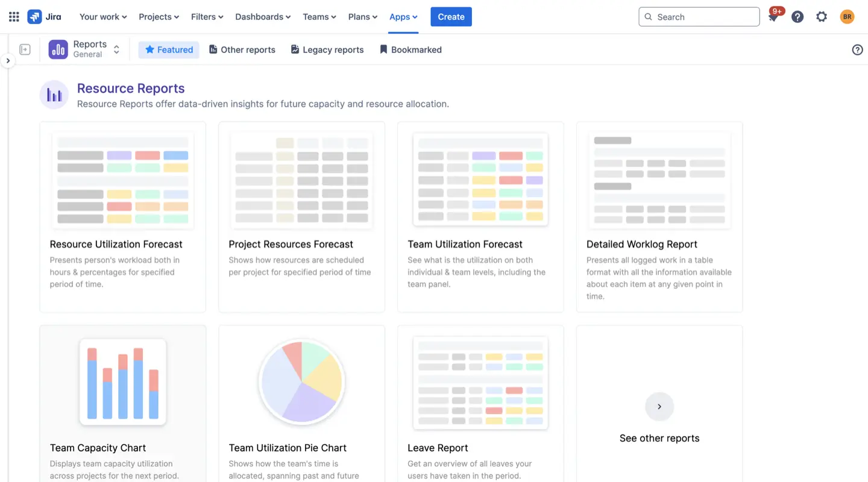Click the bookmark icon on Bookmarked tab
The height and width of the screenshot is (482, 868).
[383, 49]
